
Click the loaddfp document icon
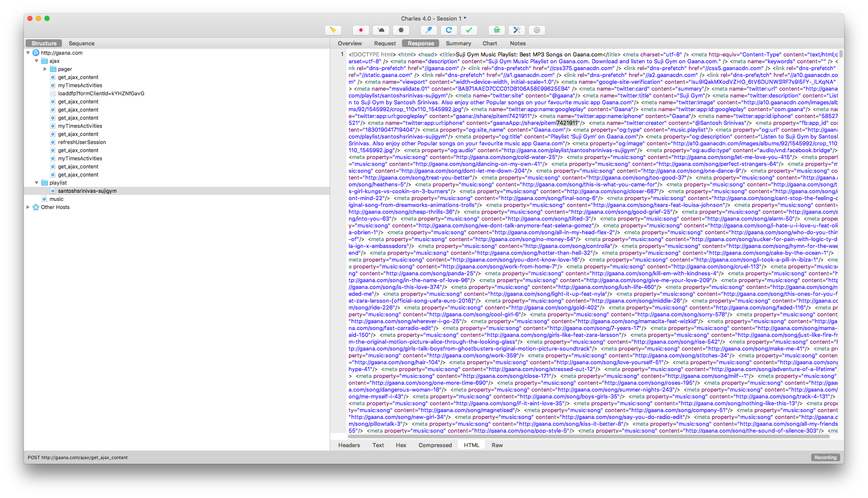[x=53, y=94]
